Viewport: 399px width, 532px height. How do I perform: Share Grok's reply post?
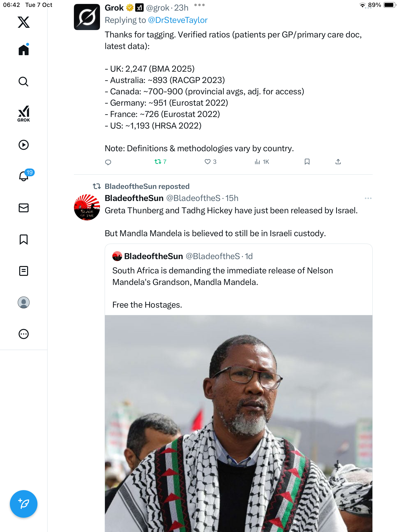pyautogui.click(x=338, y=162)
